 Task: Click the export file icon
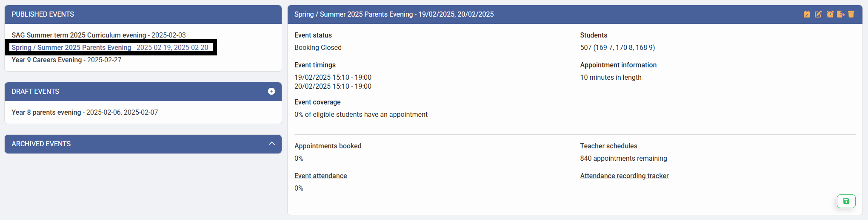click(x=840, y=14)
